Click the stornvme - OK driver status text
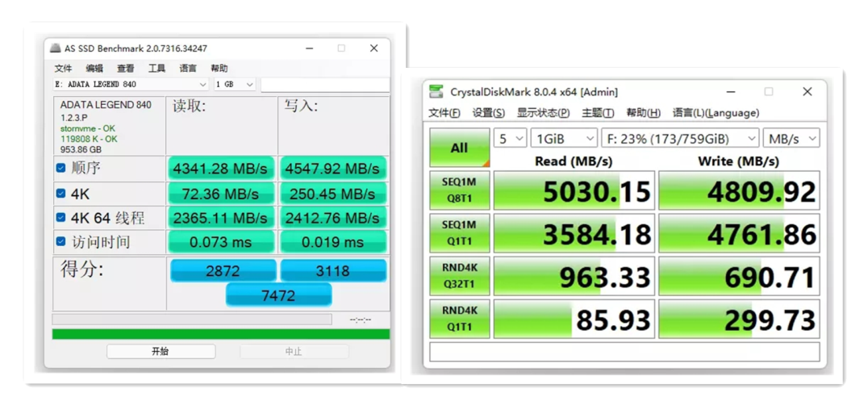This screenshot has height=401, width=868. 87,128
